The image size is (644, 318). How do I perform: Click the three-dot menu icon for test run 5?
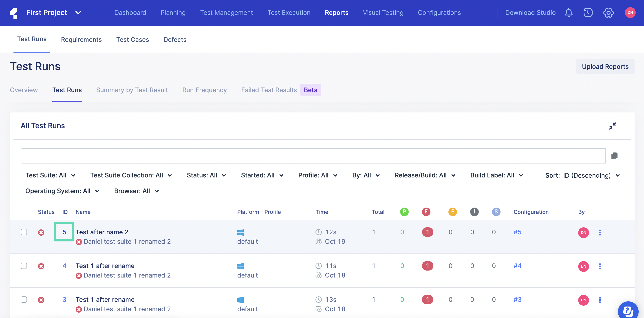click(600, 233)
